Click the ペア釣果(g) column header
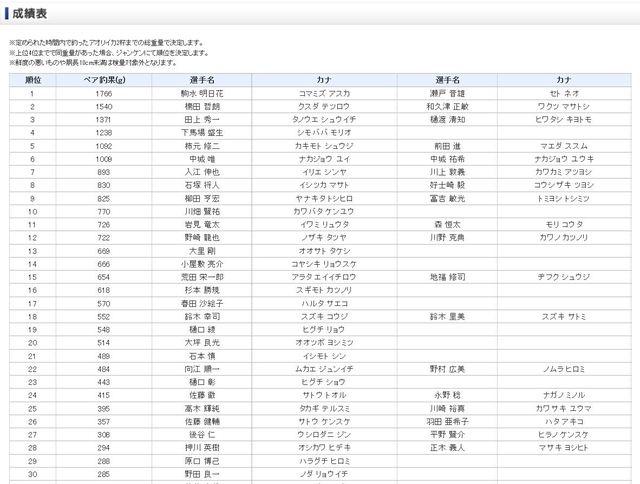The image size is (640, 484). coord(104,78)
